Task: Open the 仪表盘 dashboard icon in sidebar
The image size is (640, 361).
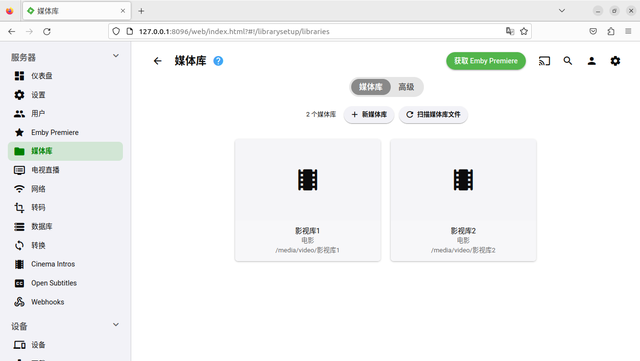Action: (x=19, y=76)
